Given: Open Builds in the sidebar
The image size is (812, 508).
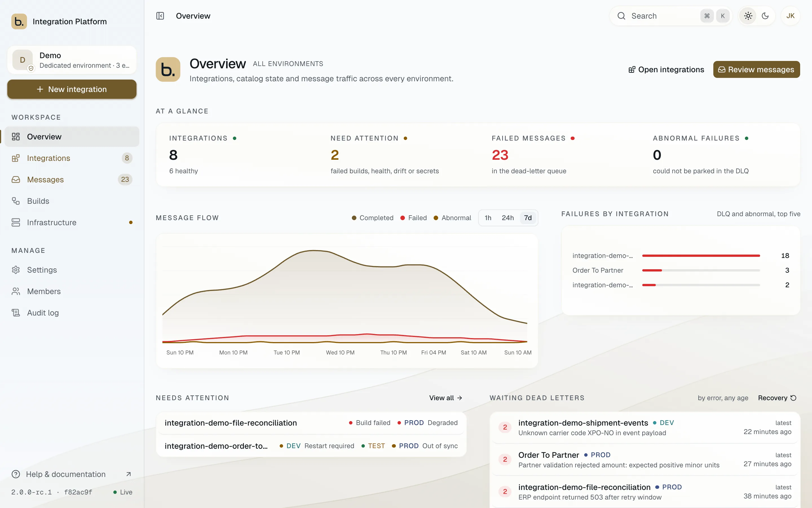Looking at the screenshot, I should (72, 201).
